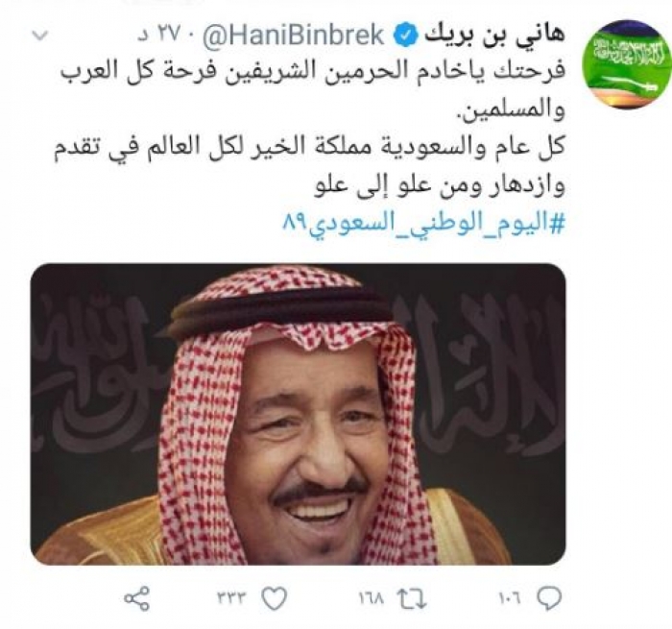
Task: Click the first tweet line starting فرحتك
Action: [312, 71]
